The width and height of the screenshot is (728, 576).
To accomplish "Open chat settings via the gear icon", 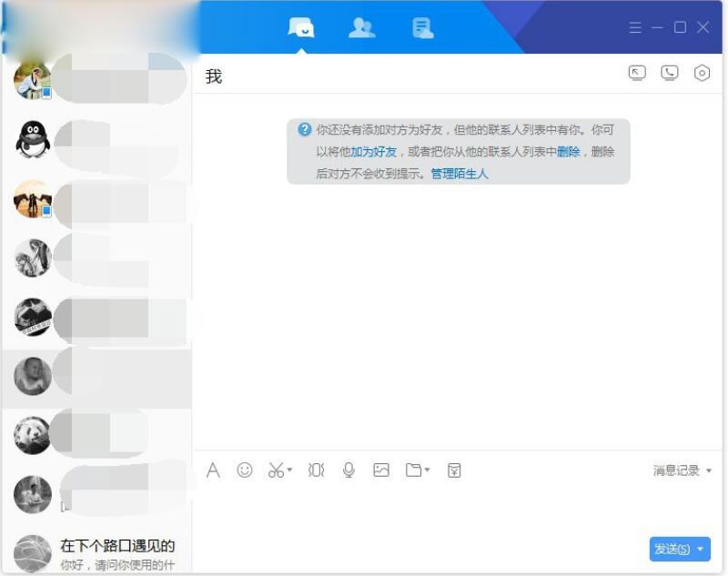I will [x=701, y=73].
